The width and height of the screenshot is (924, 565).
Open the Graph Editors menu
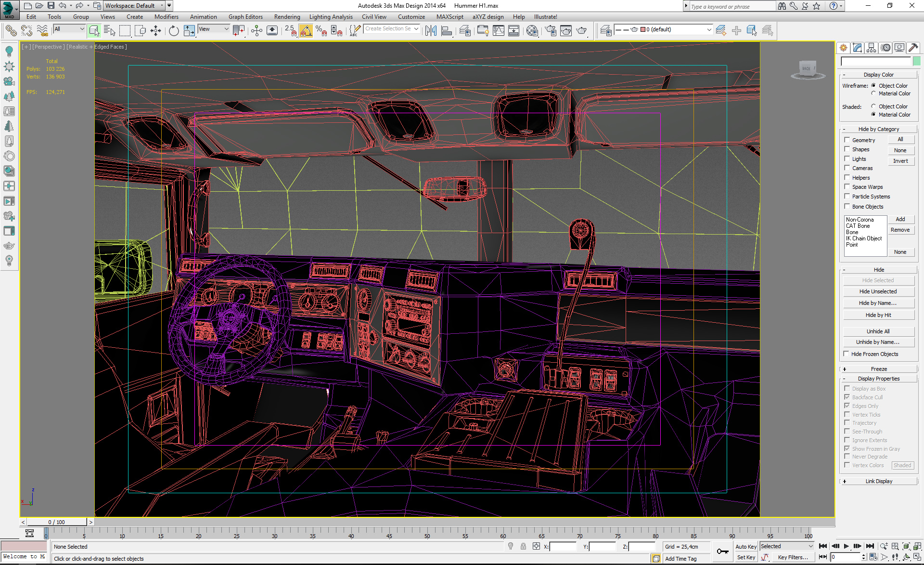pyautogui.click(x=245, y=17)
